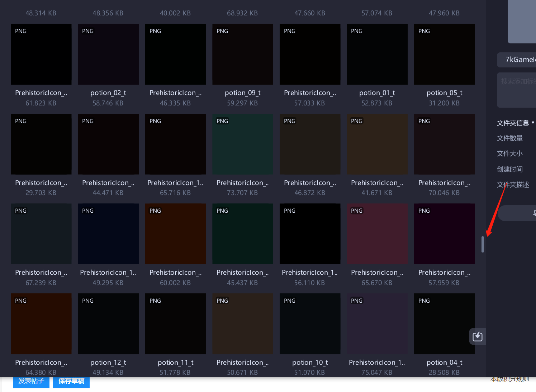The height and width of the screenshot is (392, 536).
Task: Select the brown 60.002 KB PrehistoricIcon thumbnail
Action: (176, 234)
